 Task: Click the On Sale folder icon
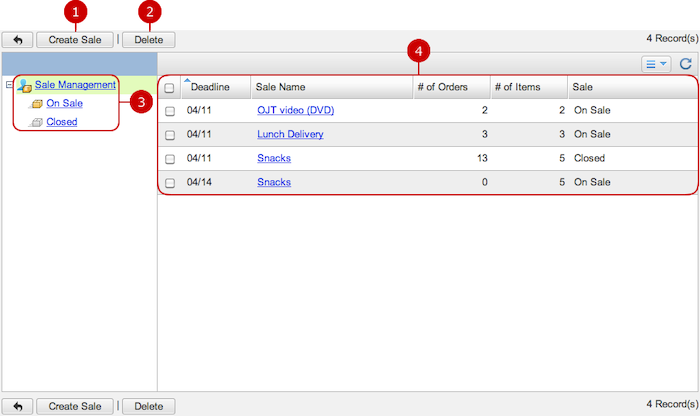(38, 104)
